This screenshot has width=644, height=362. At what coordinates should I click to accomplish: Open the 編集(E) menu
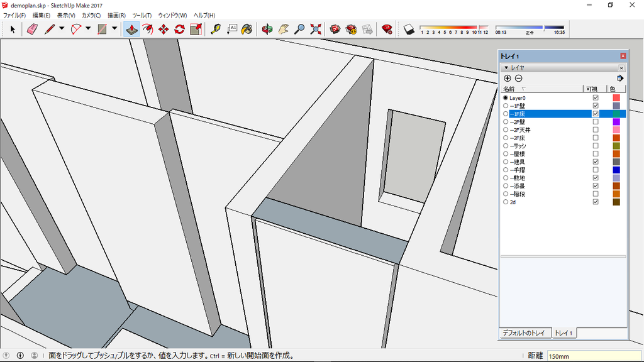tap(42, 15)
